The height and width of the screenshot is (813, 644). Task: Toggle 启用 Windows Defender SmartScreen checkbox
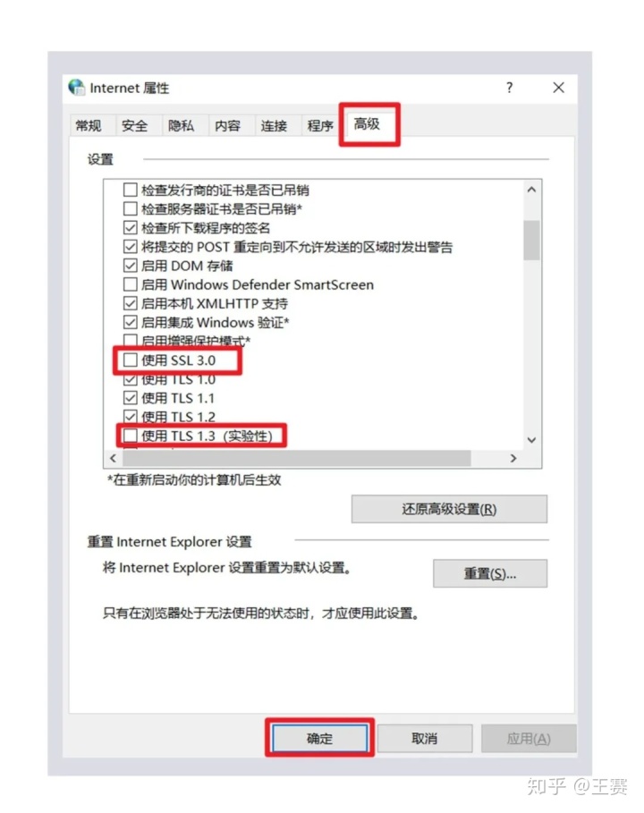[131, 284]
